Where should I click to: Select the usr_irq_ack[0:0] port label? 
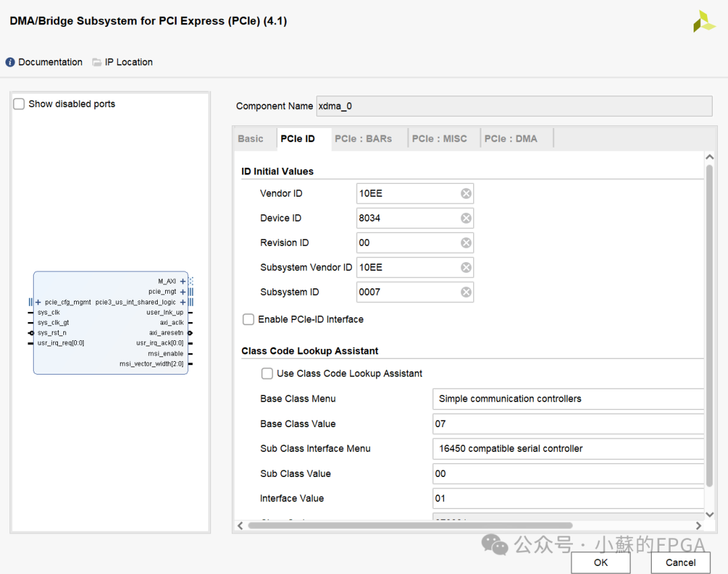point(160,343)
